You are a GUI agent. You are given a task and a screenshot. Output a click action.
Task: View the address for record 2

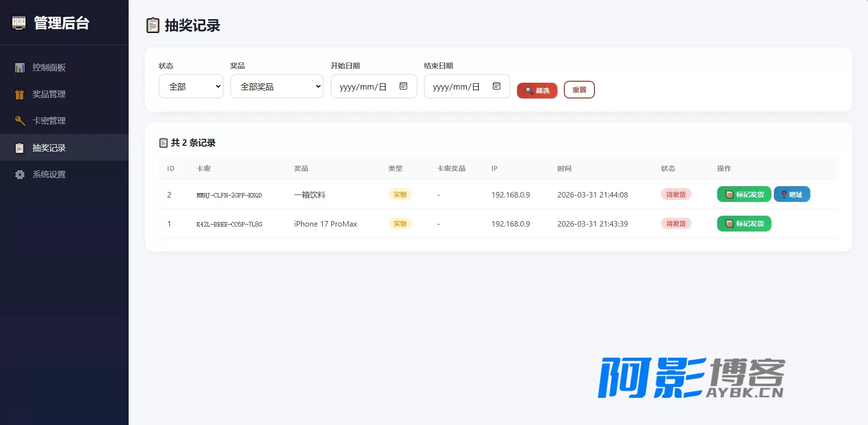[792, 195]
